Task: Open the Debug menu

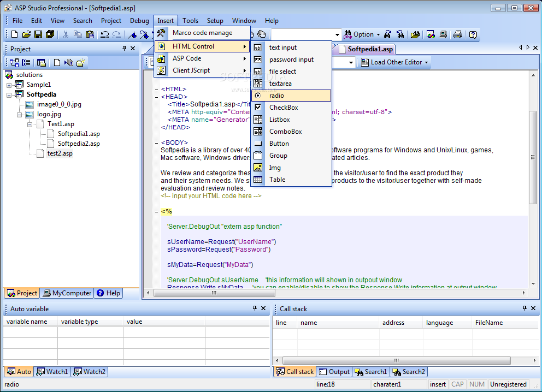Action: point(139,21)
